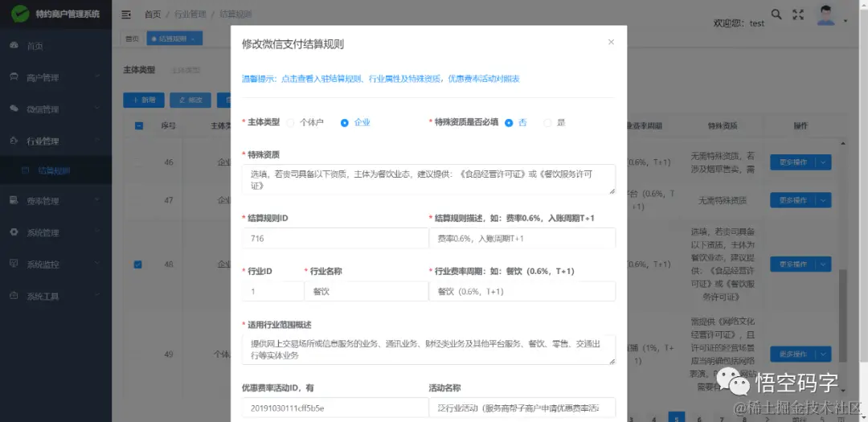Choose 否 for 特殊资质是否必填
Viewport: 868px width, 422px height.
515,123
